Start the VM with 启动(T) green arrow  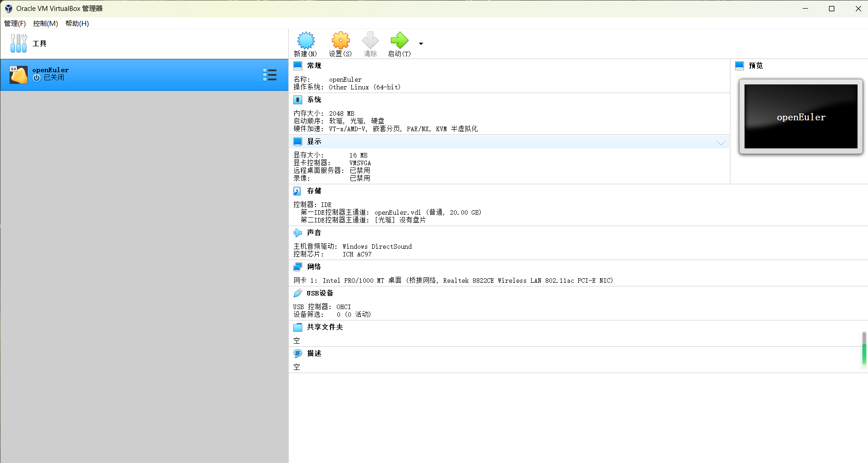(399, 40)
